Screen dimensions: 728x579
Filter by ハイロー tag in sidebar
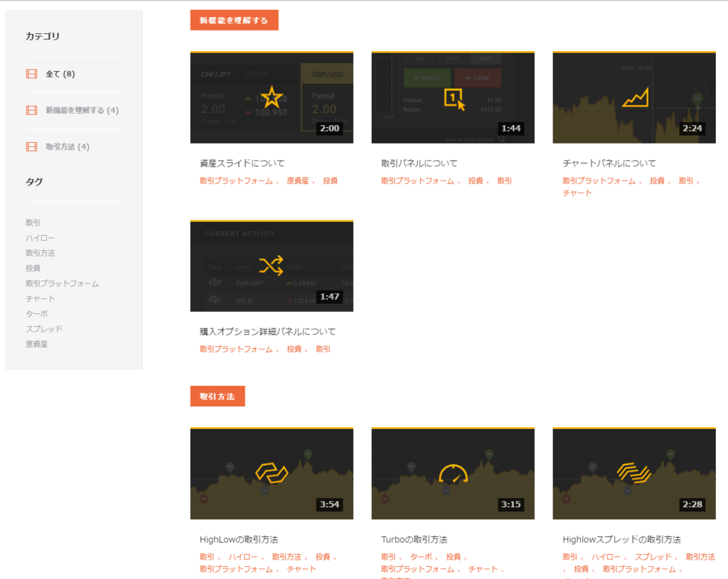point(40,238)
